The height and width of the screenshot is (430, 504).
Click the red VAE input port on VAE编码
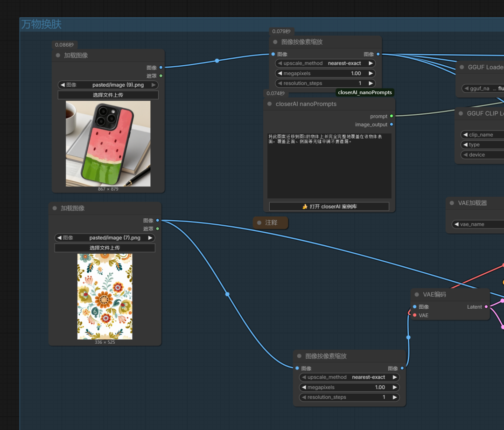414,315
